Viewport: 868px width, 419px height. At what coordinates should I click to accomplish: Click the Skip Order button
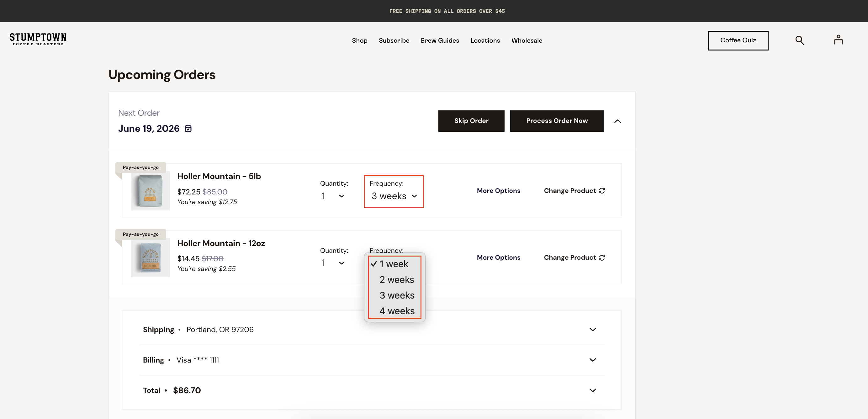tap(471, 121)
